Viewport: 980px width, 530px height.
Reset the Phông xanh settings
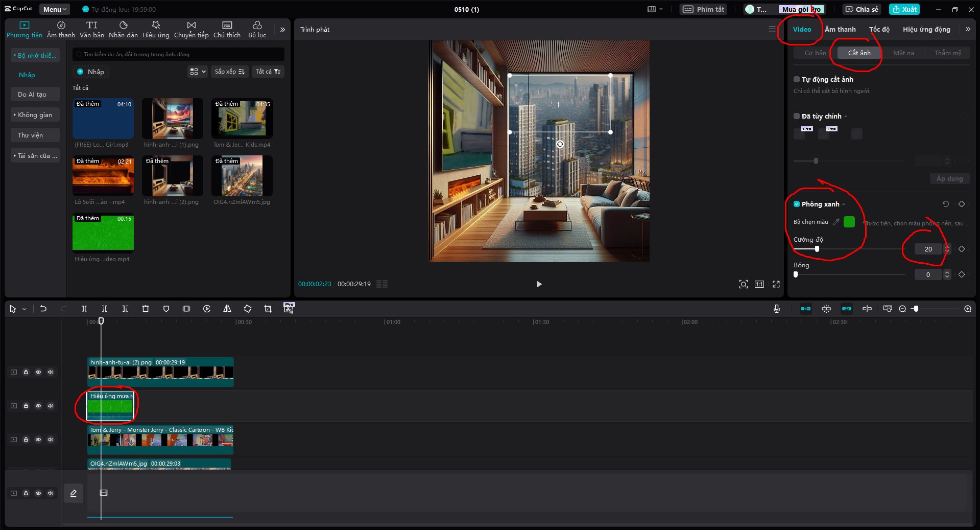tap(946, 204)
